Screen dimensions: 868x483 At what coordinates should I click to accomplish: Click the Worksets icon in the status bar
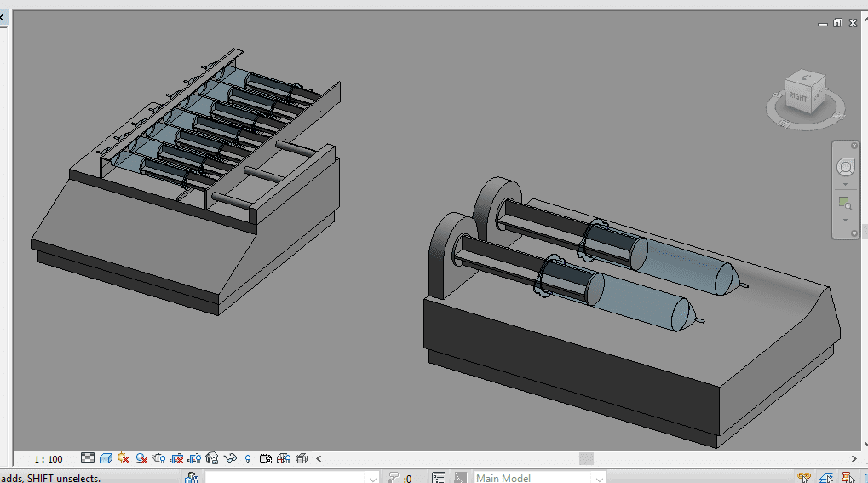(192, 477)
